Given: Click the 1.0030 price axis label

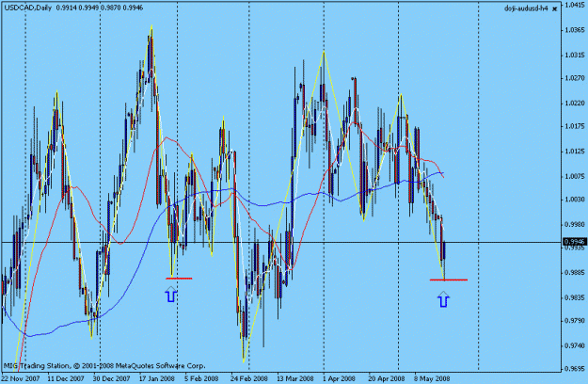Looking at the screenshot, I should (x=575, y=200).
